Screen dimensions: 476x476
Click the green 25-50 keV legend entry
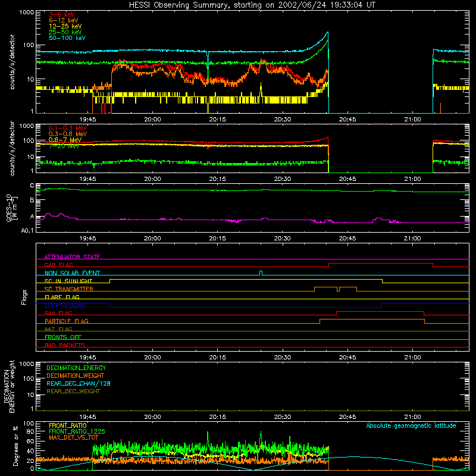65,32
